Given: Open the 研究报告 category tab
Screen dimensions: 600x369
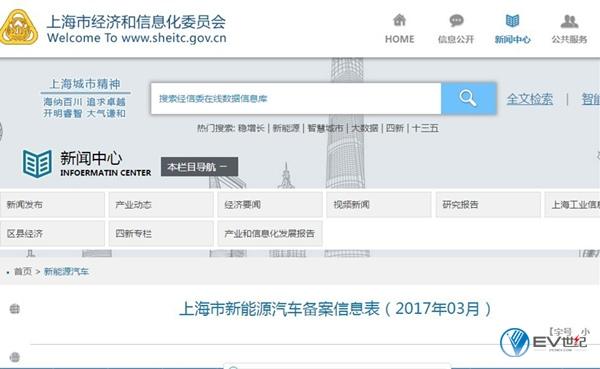Looking at the screenshot, I should pyautogui.click(x=488, y=204).
